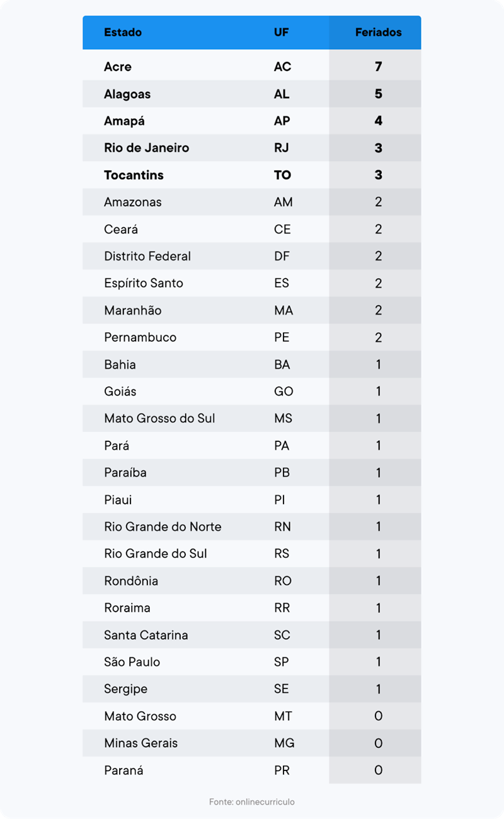Click the MG abbreviation for Minas Gerais
Image resolution: width=504 pixels, height=819 pixels.
[x=283, y=743]
